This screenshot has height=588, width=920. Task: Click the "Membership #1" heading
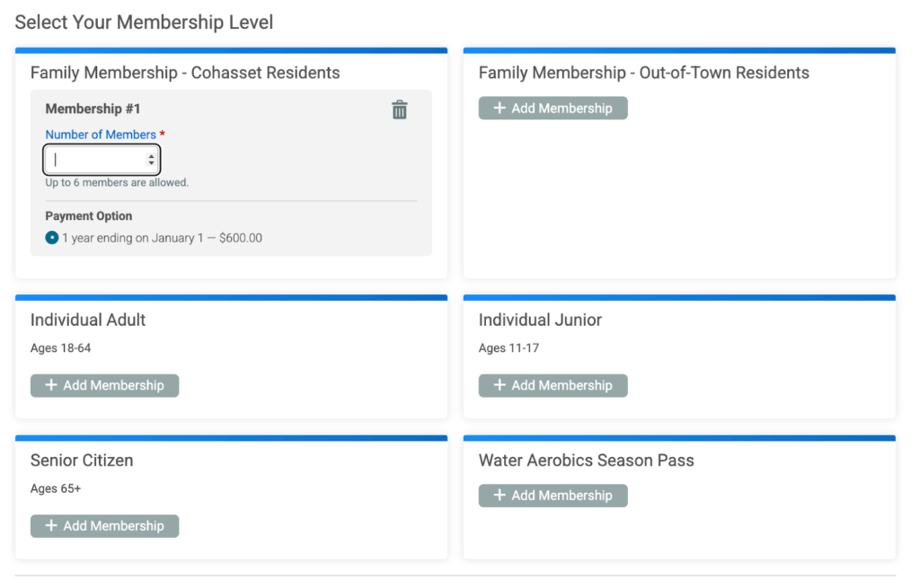(93, 109)
